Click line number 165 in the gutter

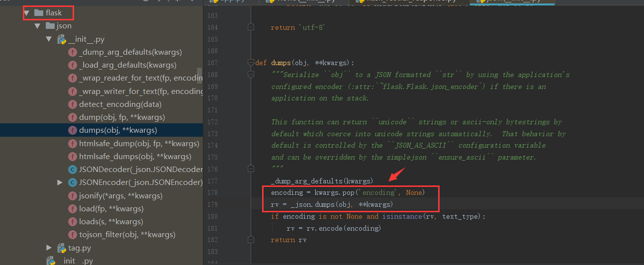point(212,39)
